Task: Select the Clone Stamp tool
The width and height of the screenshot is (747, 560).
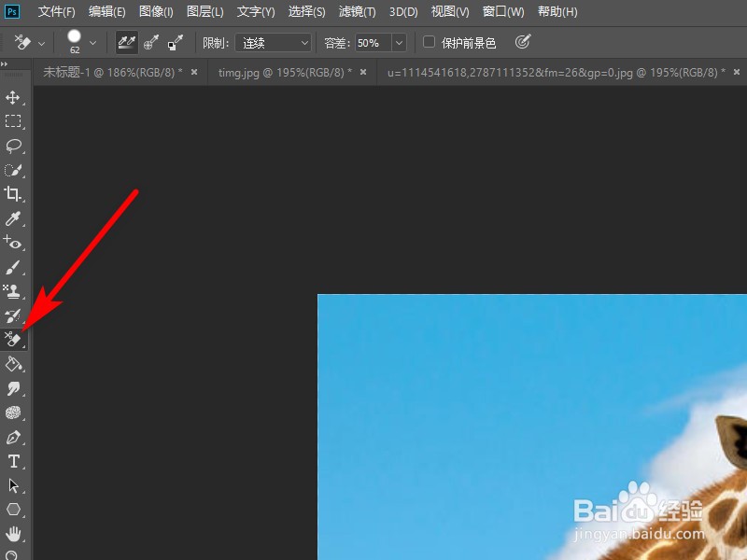Action: click(13, 291)
